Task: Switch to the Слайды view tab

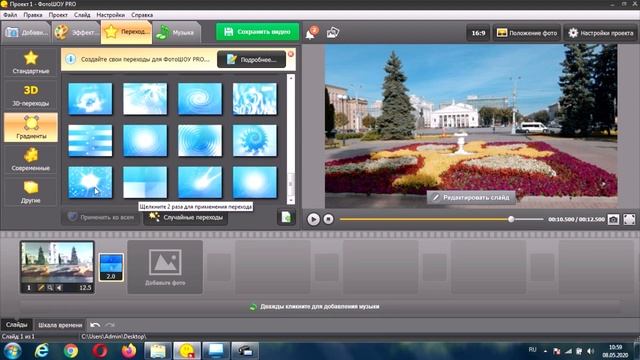Action: pos(17,325)
